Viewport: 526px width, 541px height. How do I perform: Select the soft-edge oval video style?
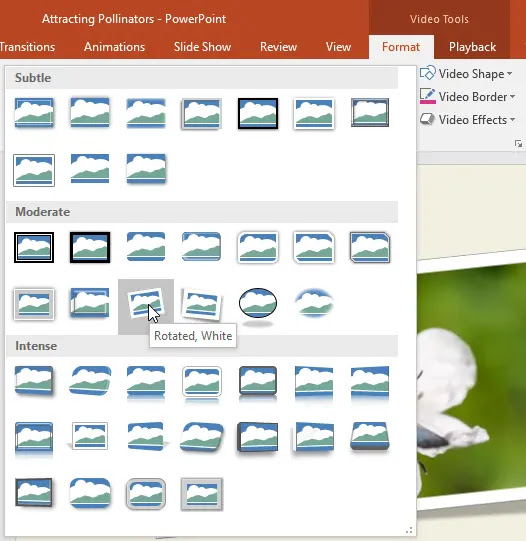coord(314,303)
